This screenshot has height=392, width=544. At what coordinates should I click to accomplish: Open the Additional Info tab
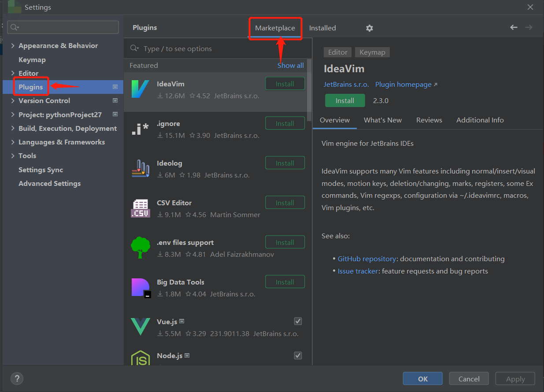[480, 120]
